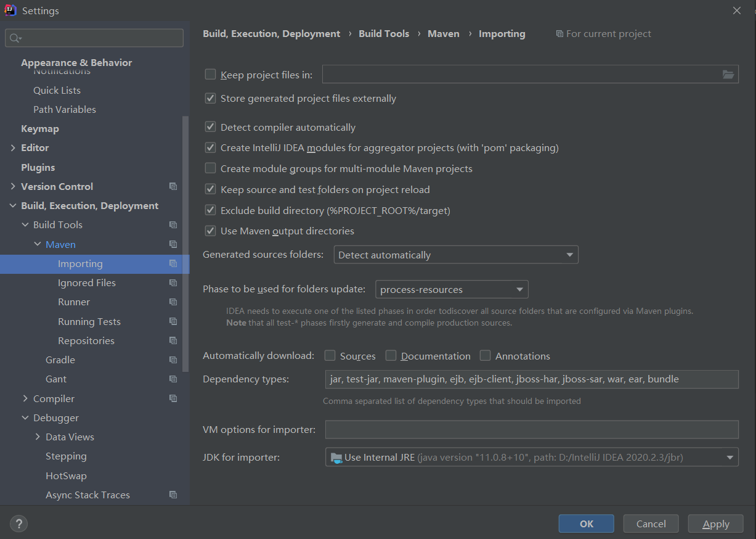The image size is (756, 539).
Task: Click the per-project settings icon next to Gradle
Action: tap(173, 360)
